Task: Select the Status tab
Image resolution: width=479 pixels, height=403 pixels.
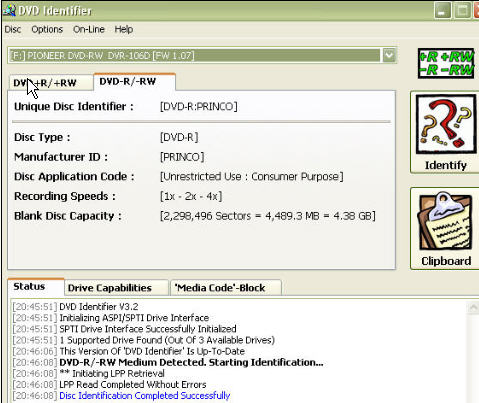Action: pyautogui.click(x=36, y=287)
